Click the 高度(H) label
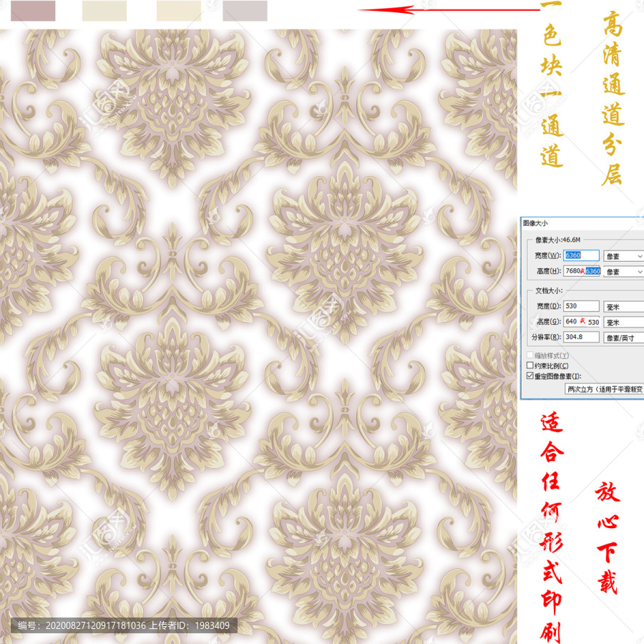 pos(549,271)
